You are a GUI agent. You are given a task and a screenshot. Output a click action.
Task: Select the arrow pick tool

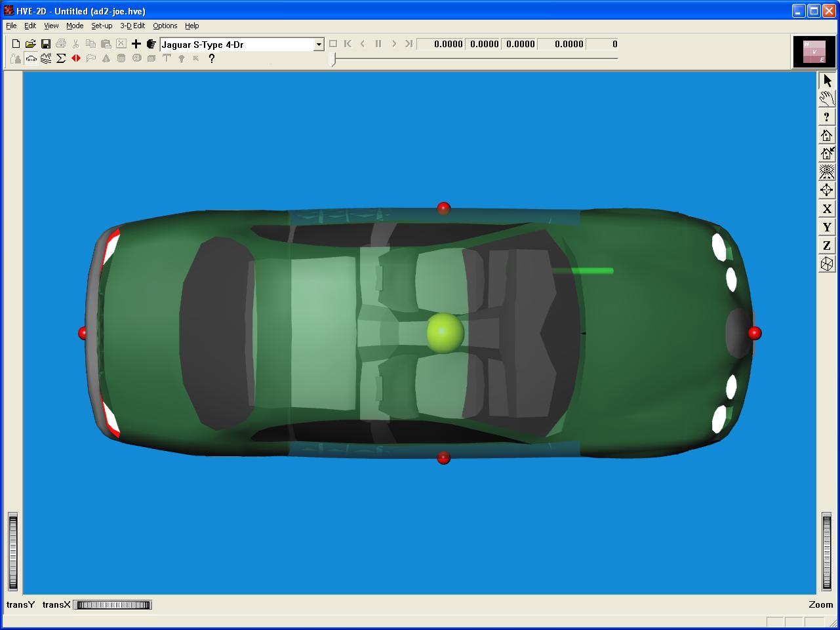click(x=827, y=81)
